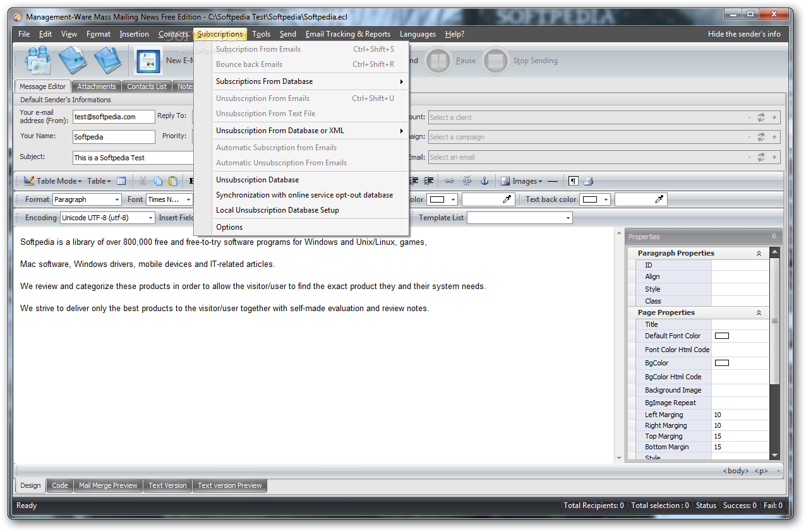Click the increase indent icon
806x532 pixels.
click(429, 180)
